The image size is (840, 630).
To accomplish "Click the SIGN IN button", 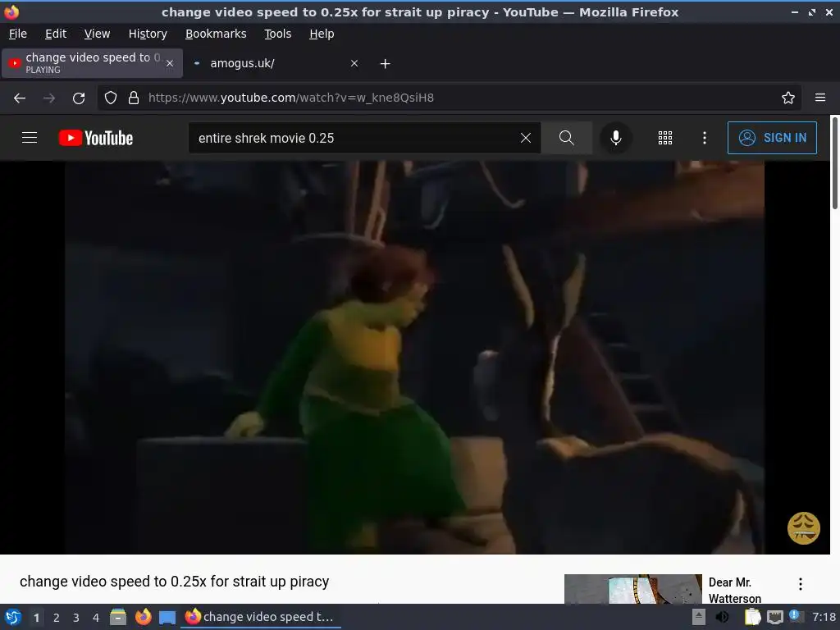I will click(772, 138).
